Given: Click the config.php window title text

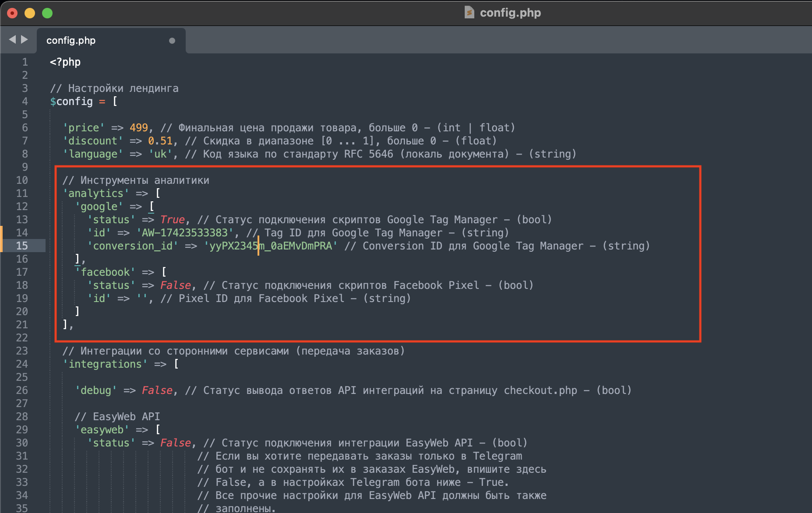Looking at the screenshot, I should 510,13.
